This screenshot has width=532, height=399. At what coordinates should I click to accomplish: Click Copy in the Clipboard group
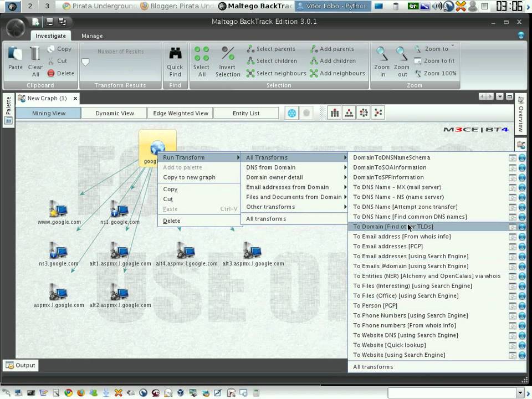click(60, 49)
